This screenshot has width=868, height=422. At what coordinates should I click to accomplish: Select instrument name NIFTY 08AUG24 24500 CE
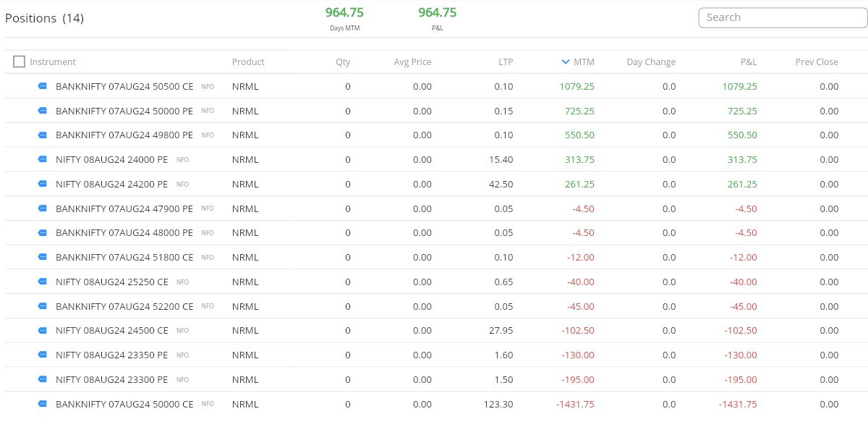112,331
